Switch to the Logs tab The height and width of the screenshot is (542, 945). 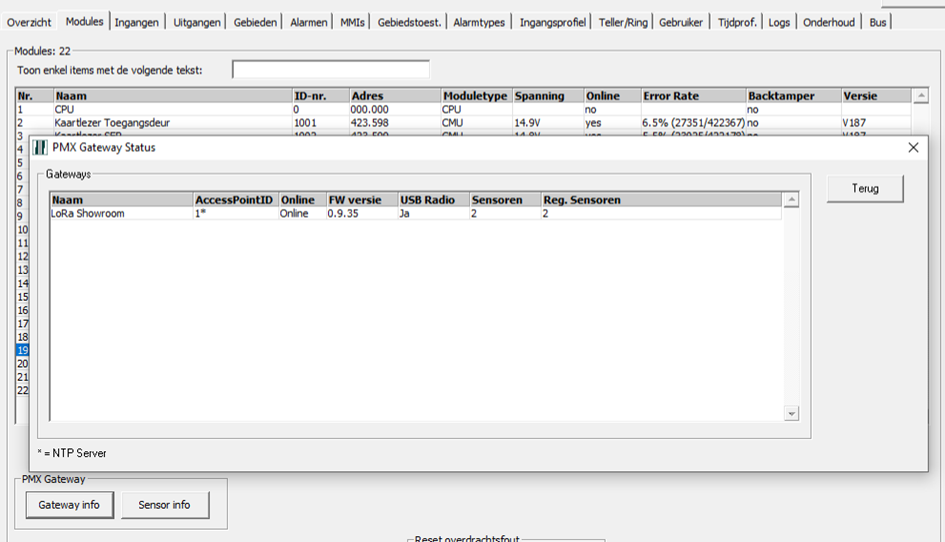[x=779, y=22]
